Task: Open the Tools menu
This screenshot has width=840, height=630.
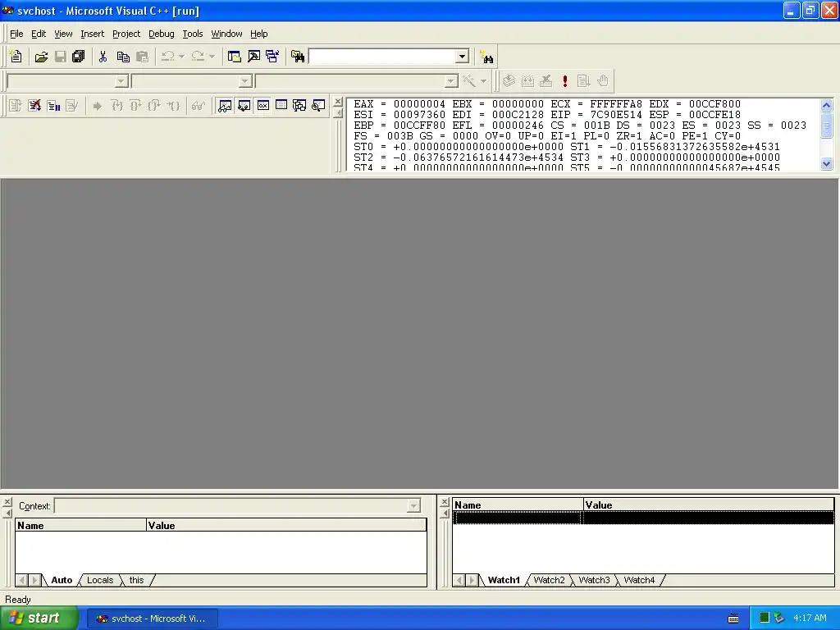Action: (192, 34)
